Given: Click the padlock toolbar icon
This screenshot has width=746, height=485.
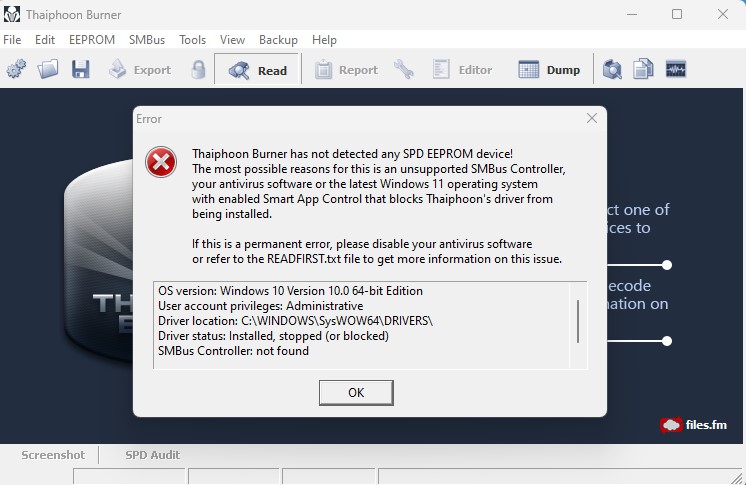Looking at the screenshot, I should [x=198, y=69].
